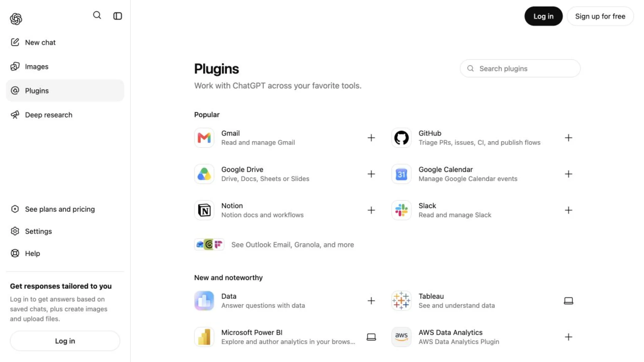644x362 pixels.
Task: Click the Data plugin icon
Action: click(204, 301)
